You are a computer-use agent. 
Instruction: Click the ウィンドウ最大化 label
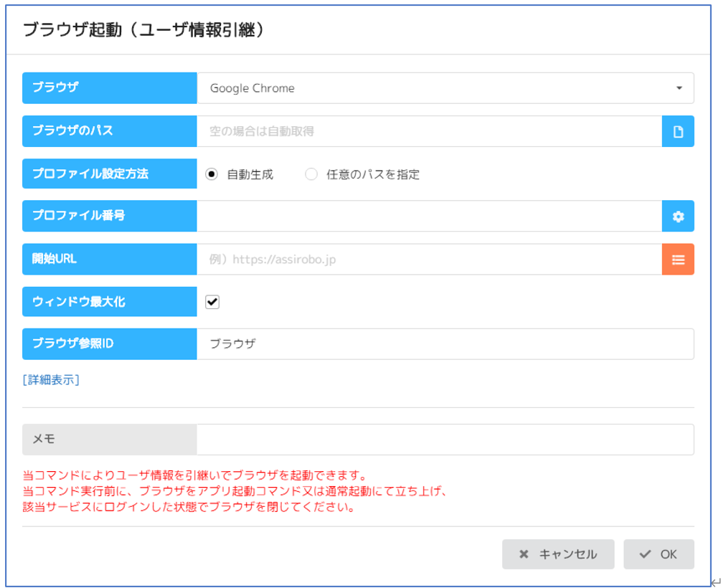tap(110, 302)
